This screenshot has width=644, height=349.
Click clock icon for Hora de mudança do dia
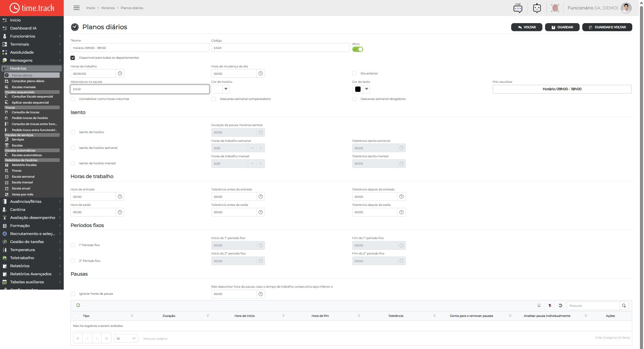coord(261,73)
